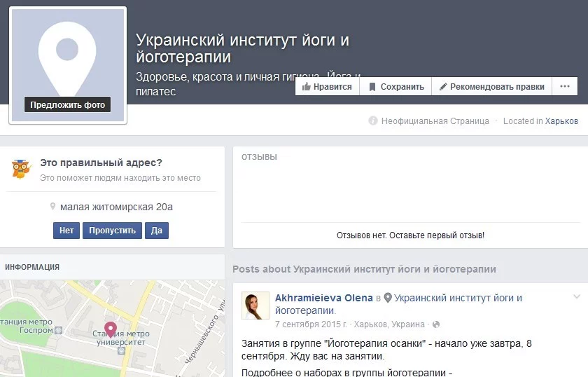Click 'Отзывов нет. Оставьте первый отзыв!' text
Image resolution: width=588 pixels, height=377 pixels.
(411, 235)
